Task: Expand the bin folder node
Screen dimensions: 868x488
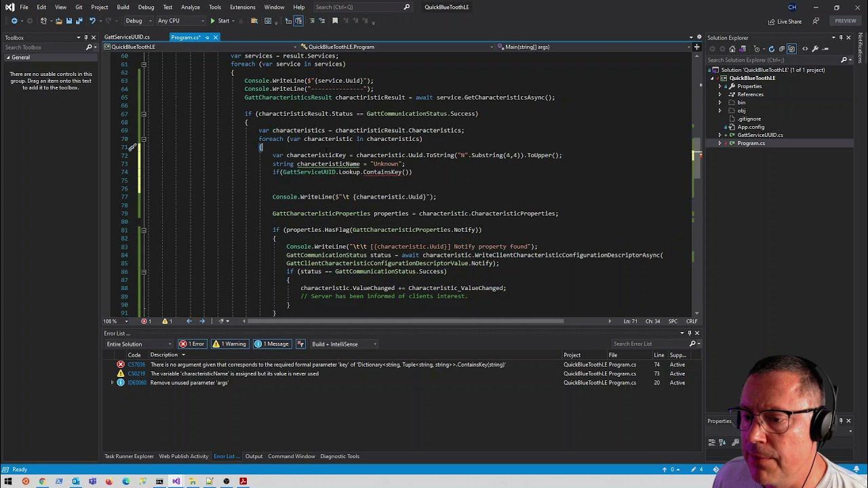Action: pos(720,102)
